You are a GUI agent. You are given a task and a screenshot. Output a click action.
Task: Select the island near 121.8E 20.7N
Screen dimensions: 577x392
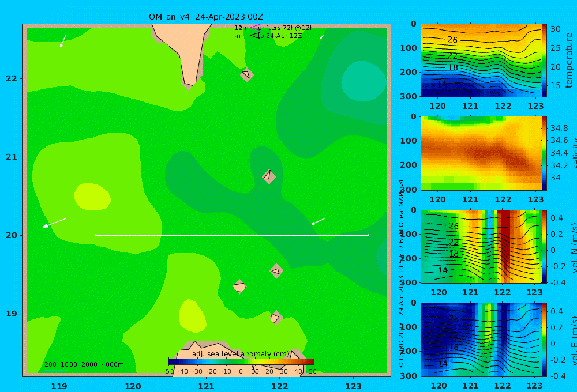coord(269,176)
